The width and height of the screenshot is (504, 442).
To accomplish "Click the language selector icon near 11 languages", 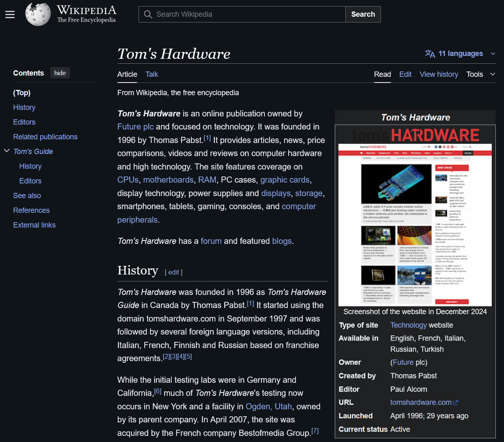I will click(x=430, y=54).
